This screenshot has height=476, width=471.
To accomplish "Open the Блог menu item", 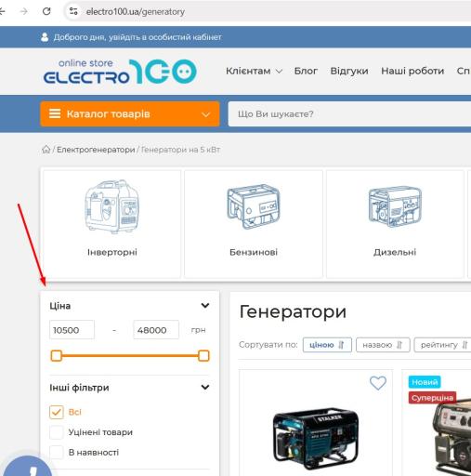I will [306, 71].
